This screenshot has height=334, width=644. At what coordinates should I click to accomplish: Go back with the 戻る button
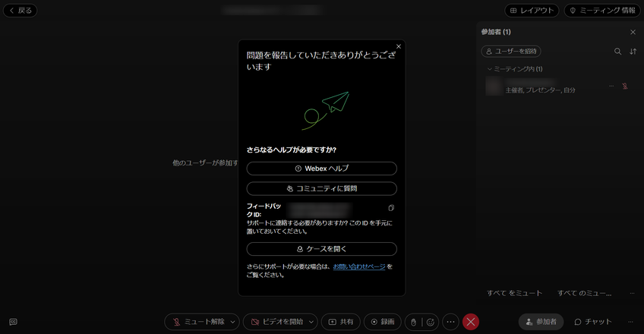pos(20,11)
